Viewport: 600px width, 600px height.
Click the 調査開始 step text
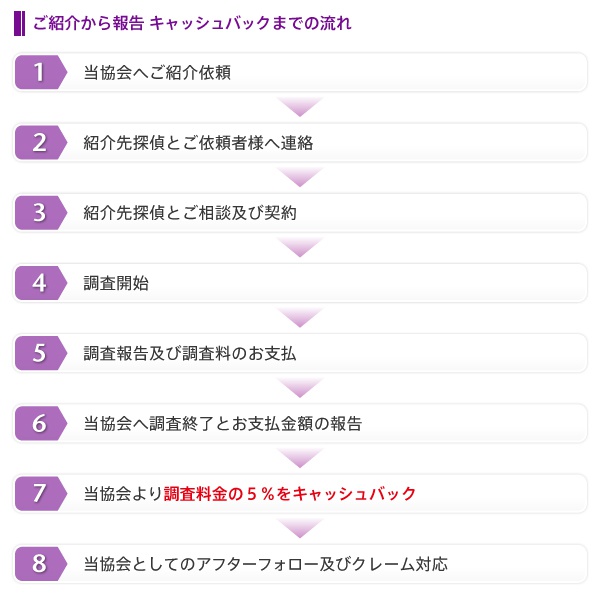[x=116, y=284]
